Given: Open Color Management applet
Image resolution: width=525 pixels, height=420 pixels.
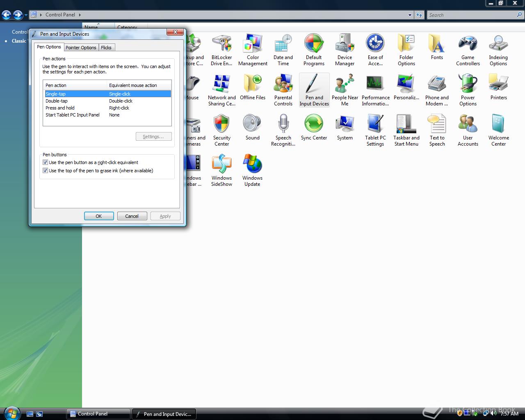Looking at the screenshot, I should (x=253, y=50).
